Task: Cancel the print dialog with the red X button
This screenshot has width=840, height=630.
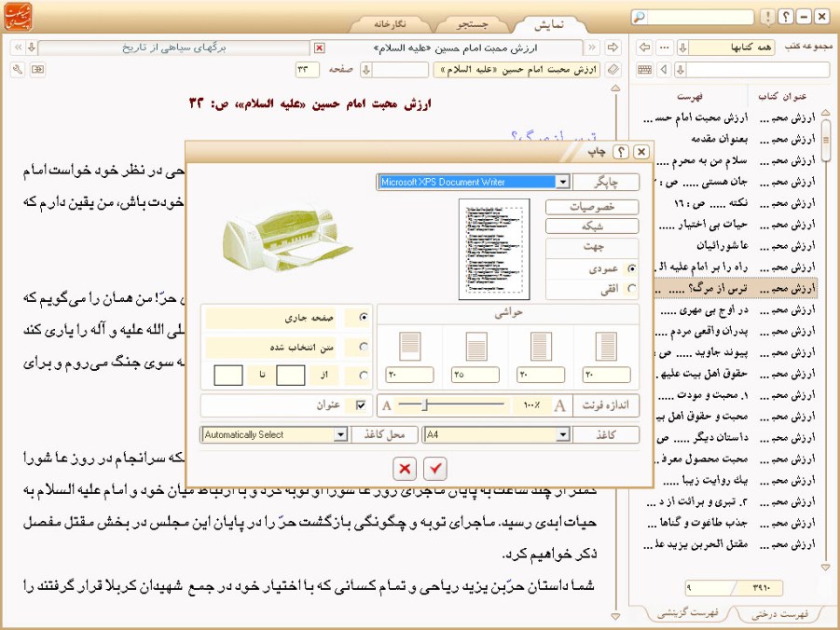Action: [405, 469]
